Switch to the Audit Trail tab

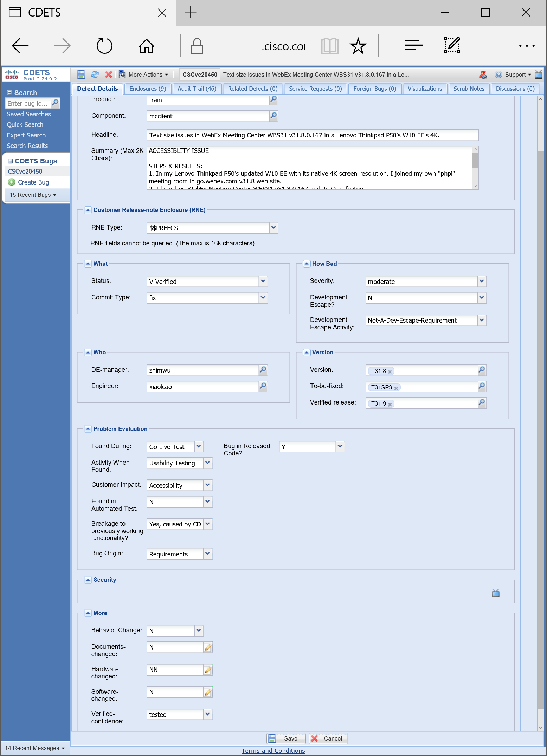197,89
